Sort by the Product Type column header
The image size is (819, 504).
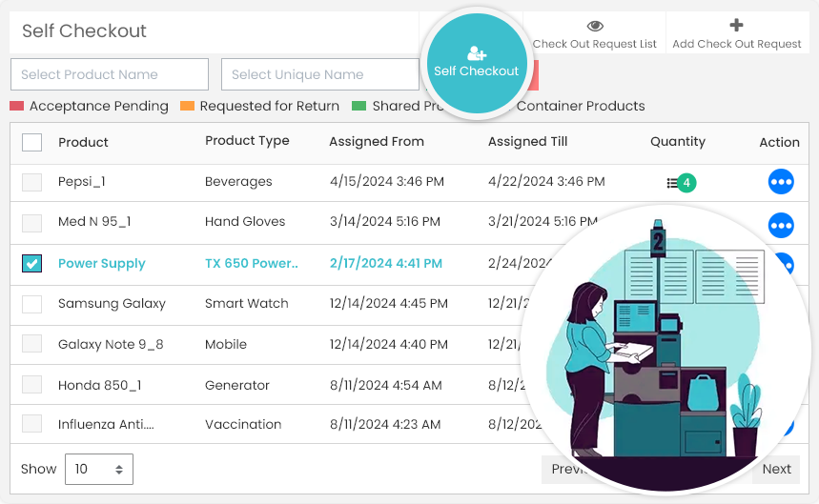(247, 141)
